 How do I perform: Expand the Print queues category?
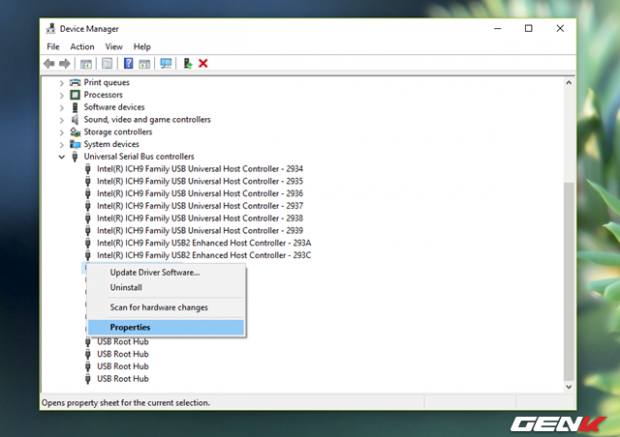point(62,82)
